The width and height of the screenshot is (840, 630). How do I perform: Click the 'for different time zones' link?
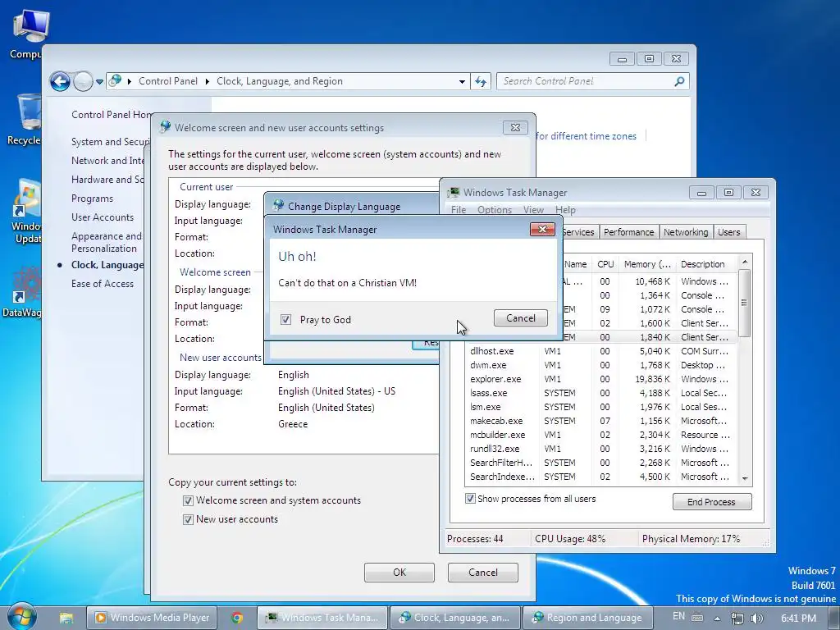586,136
